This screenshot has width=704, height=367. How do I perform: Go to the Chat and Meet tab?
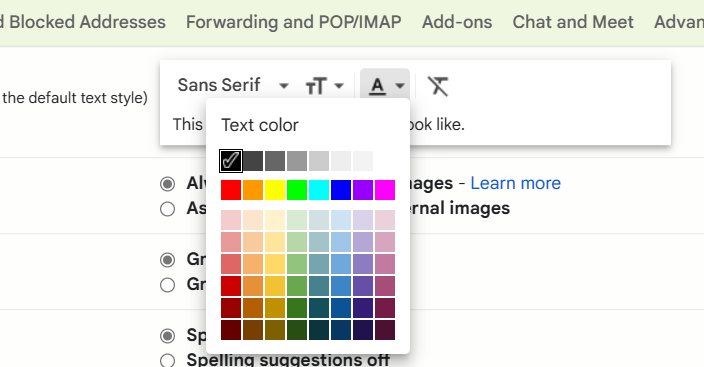[x=573, y=22]
